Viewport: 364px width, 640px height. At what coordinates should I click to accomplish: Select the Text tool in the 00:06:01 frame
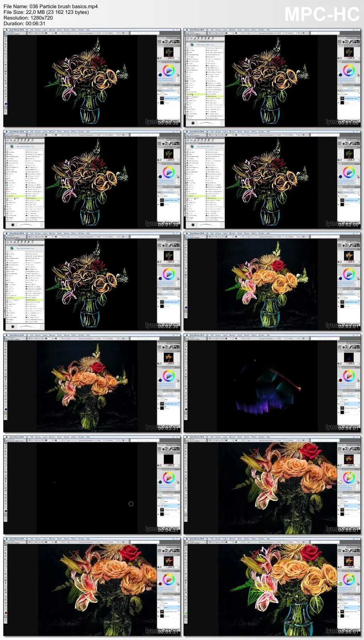pyautogui.click(x=186, y=583)
